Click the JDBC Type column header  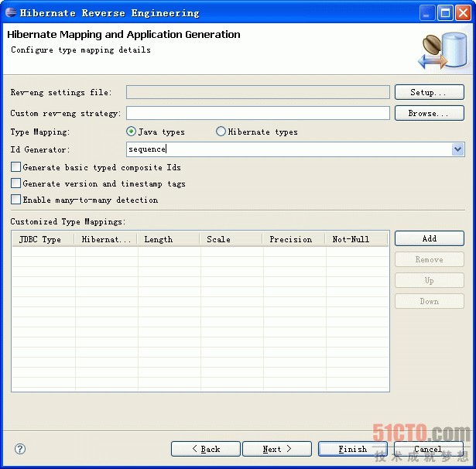tap(43, 239)
